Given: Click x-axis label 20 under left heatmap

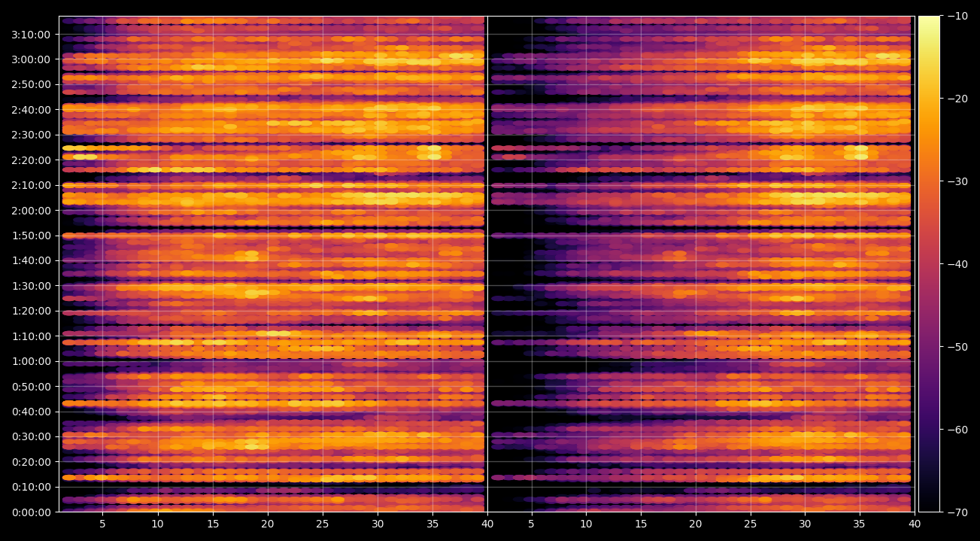Looking at the screenshot, I should pyautogui.click(x=268, y=524).
